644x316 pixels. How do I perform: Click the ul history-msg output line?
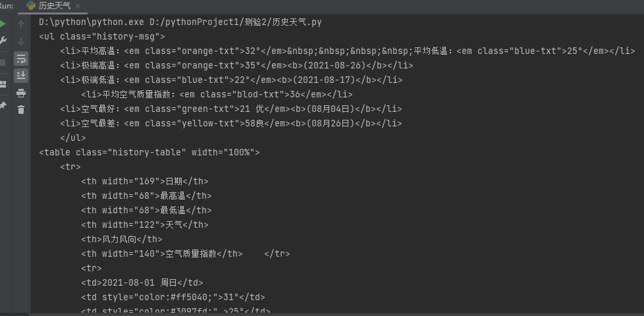coord(102,37)
